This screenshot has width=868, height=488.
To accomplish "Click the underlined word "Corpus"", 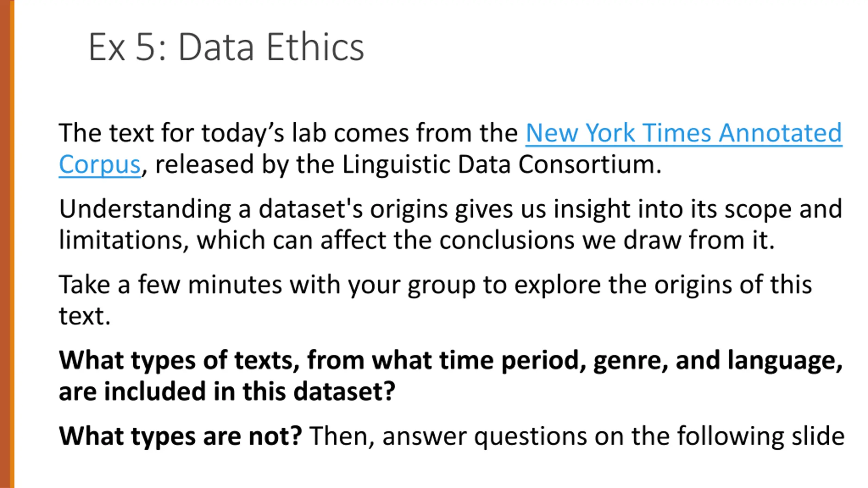I will point(99,165).
